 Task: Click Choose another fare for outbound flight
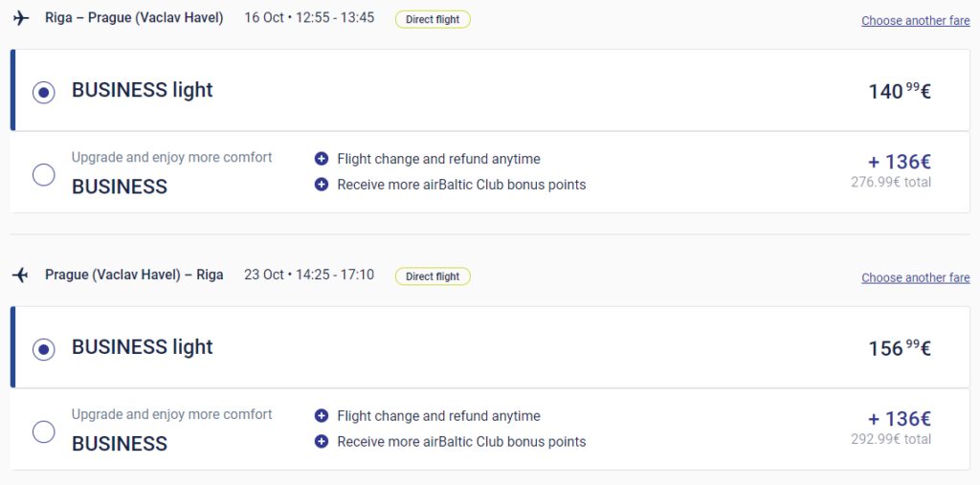click(x=915, y=20)
